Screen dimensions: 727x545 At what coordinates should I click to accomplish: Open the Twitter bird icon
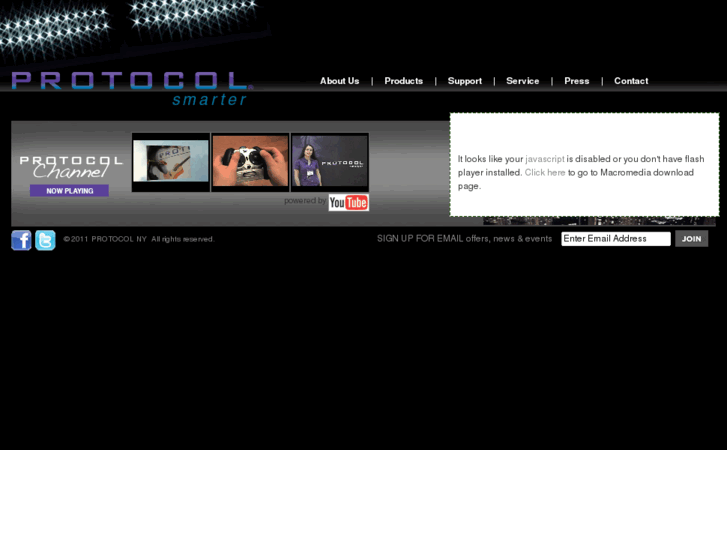point(45,240)
